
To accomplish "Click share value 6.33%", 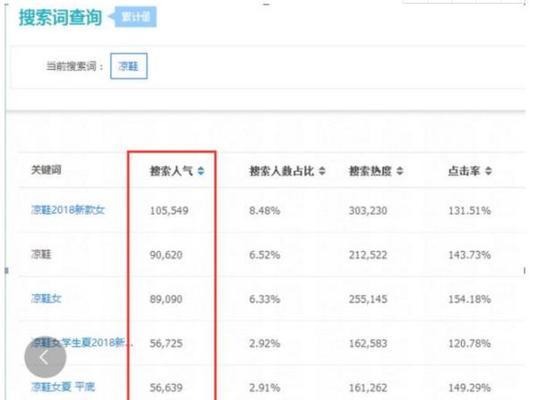I will click(x=264, y=299).
